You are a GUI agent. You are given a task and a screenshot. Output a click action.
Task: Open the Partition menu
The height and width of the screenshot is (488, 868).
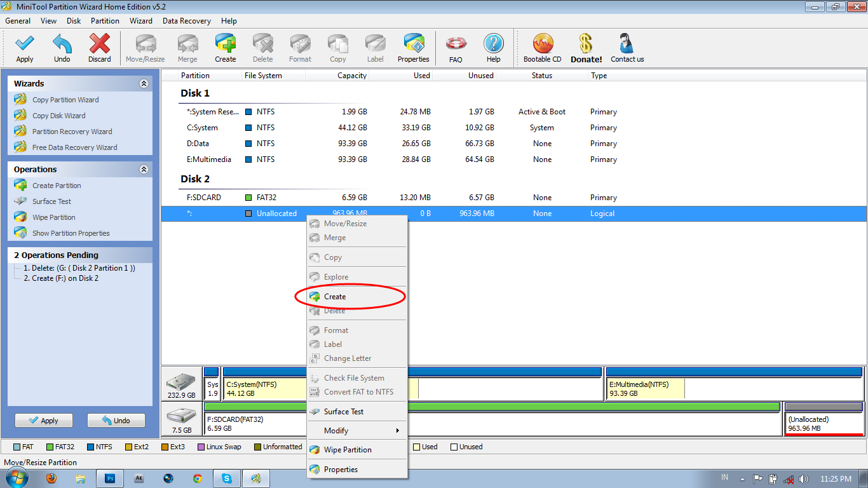point(105,21)
